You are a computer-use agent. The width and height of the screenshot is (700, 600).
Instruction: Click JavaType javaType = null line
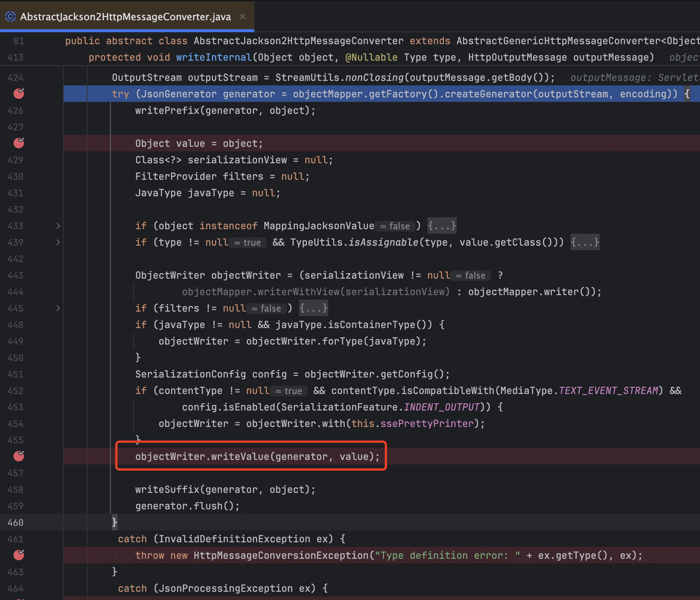click(x=208, y=193)
